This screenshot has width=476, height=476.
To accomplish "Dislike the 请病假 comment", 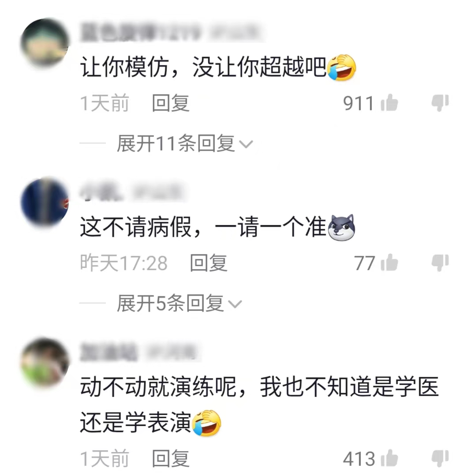I will [440, 263].
